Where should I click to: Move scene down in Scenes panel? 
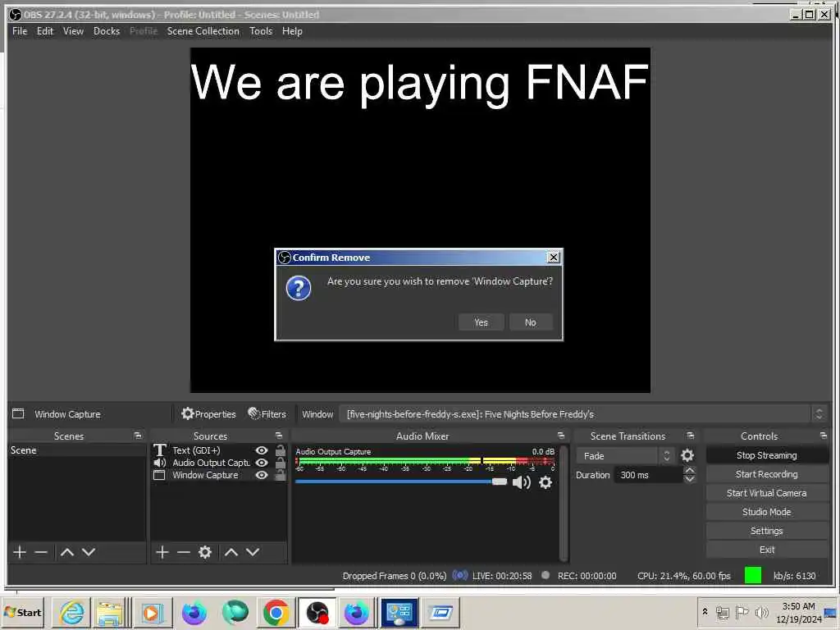(89, 552)
